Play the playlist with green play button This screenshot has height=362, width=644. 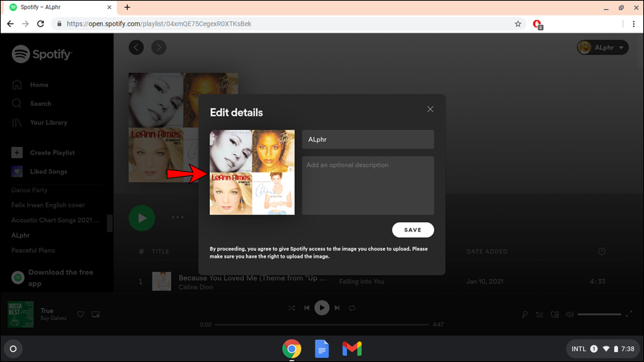pyautogui.click(x=142, y=218)
